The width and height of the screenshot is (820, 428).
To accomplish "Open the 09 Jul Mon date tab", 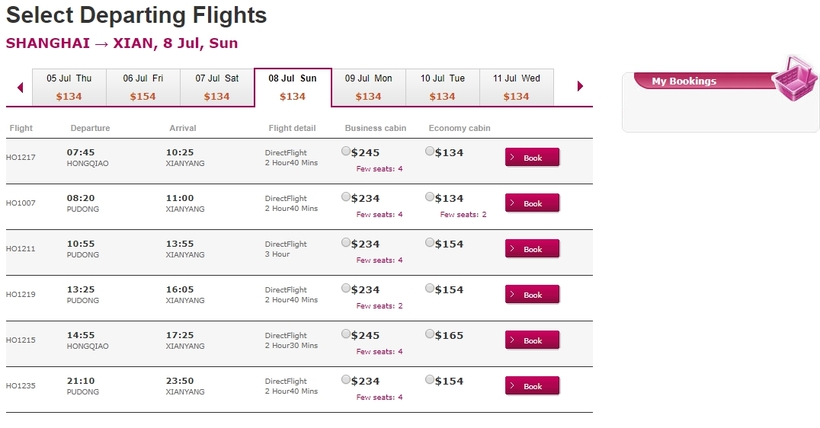I will coord(369,87).
